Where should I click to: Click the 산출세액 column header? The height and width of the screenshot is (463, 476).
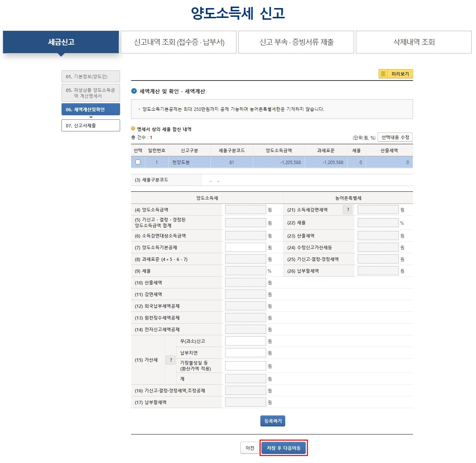(x=389, y=150)
